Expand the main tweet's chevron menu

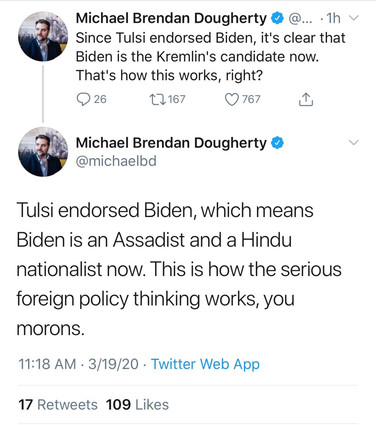coord(353,143)
